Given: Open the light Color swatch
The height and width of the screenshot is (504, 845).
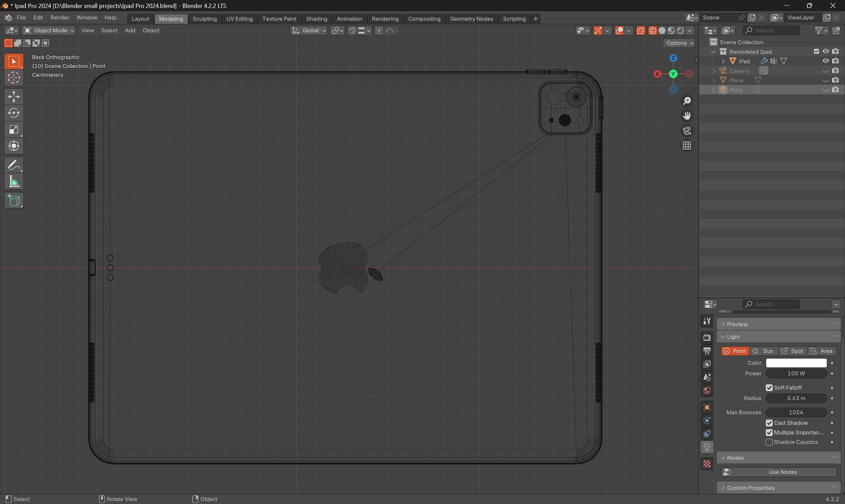Looking at the screenshot, I should point(796,363).
